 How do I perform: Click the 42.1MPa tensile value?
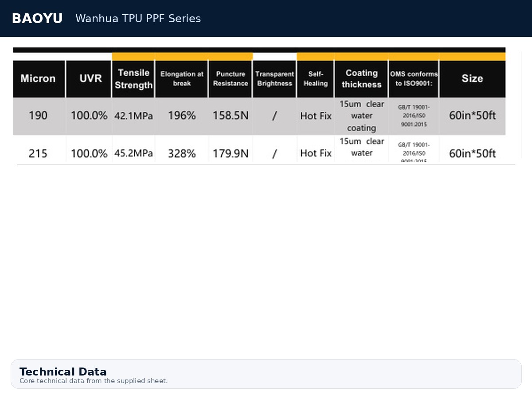[x=133, y=116]
